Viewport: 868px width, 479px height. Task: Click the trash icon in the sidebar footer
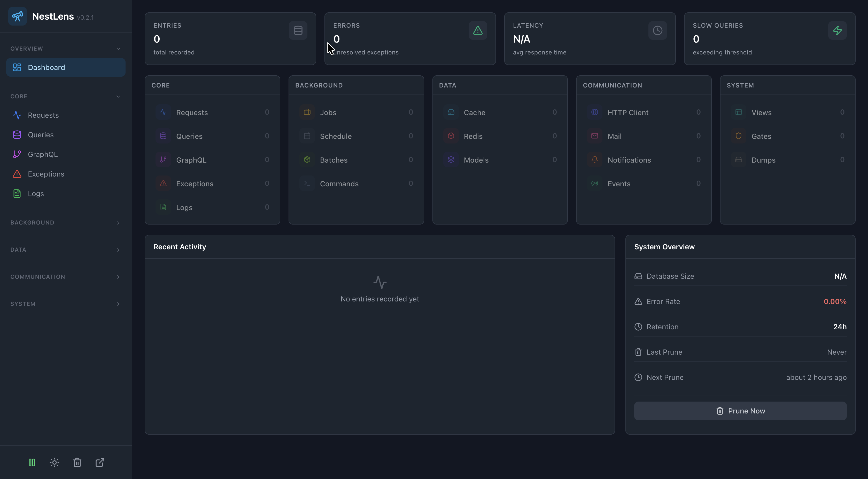(x=77, y=462)
